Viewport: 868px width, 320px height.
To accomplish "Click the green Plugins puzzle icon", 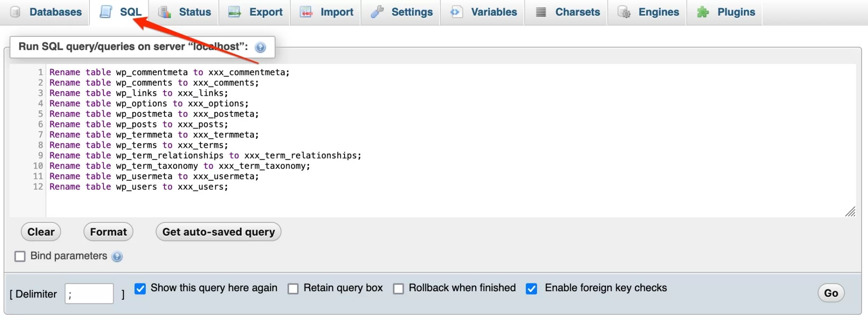I will coord(703,12).
